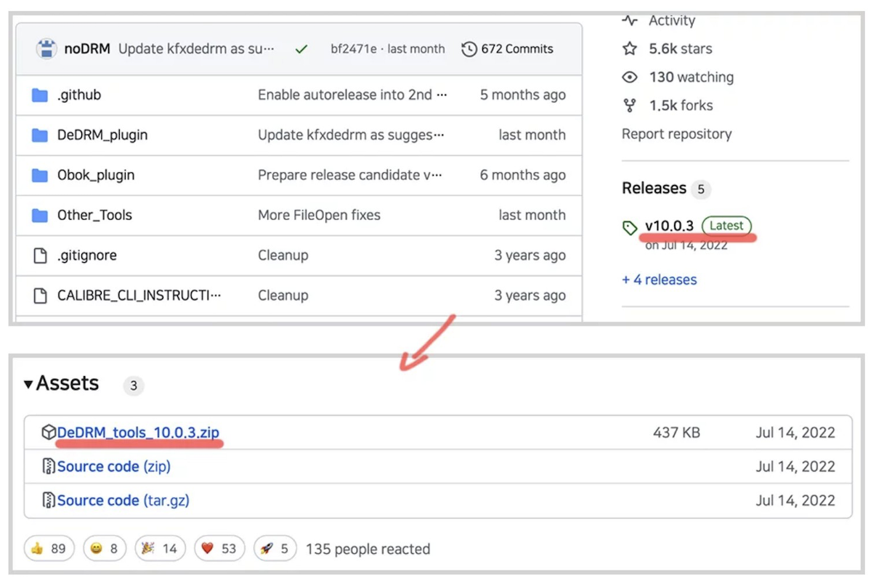
Task: Open the Releases heading link
Action: click(x=654, y=188)
